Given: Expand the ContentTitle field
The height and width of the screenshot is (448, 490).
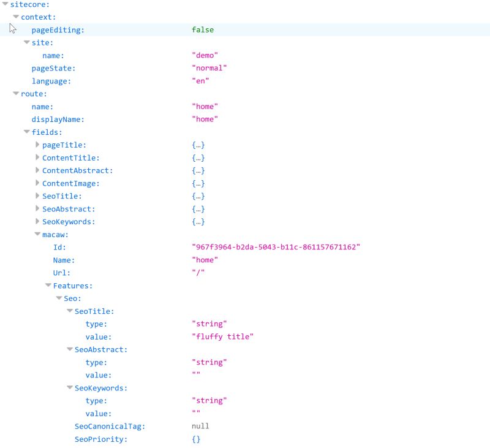Looking at the screenshot, I should [36, 158].
